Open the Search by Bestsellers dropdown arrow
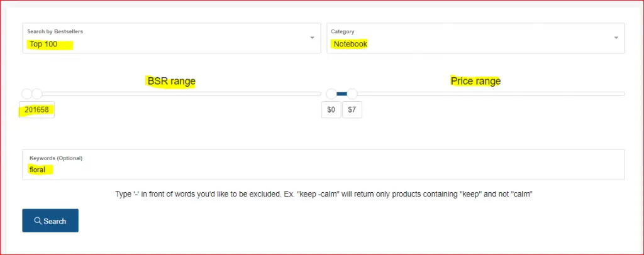This screenshot has height=255, width=644. (312, 38)
